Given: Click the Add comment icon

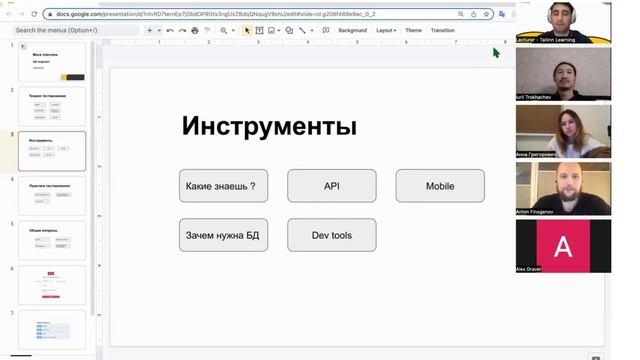Looking at the screenshot, I should [x=326, y=30].
